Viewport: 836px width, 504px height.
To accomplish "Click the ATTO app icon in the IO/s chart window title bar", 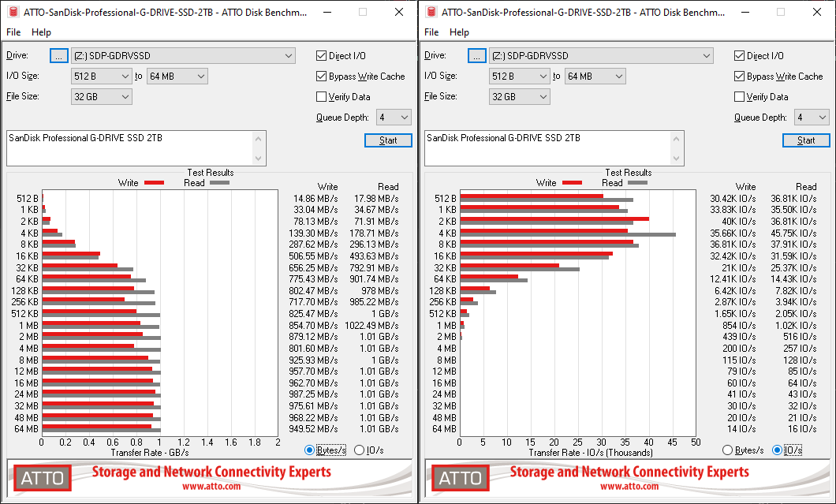I will pos(431,13).
